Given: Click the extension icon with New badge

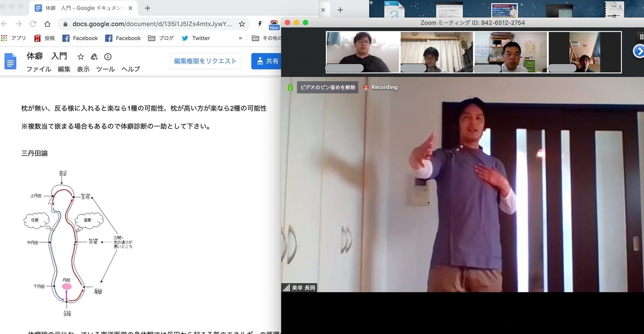Looking at the screenshot, I should coord(274,25).
